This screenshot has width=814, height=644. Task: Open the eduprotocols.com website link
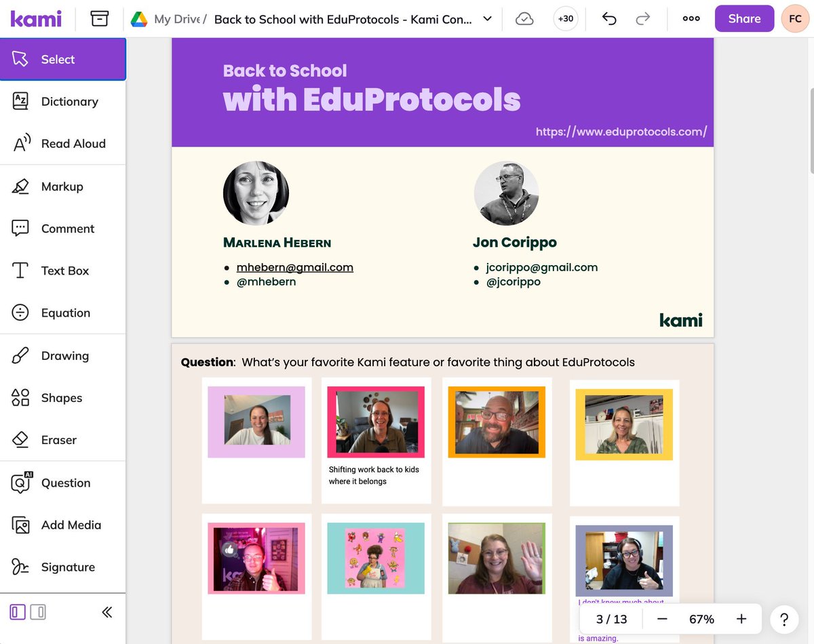[x=621, y=132]
